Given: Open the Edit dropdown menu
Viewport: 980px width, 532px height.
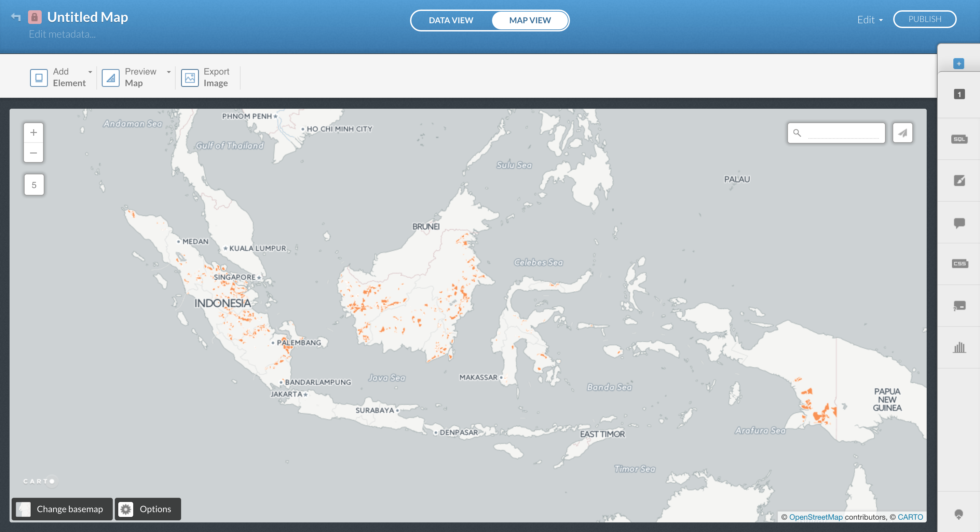Looking at the screenshot, I should point(870,20).
